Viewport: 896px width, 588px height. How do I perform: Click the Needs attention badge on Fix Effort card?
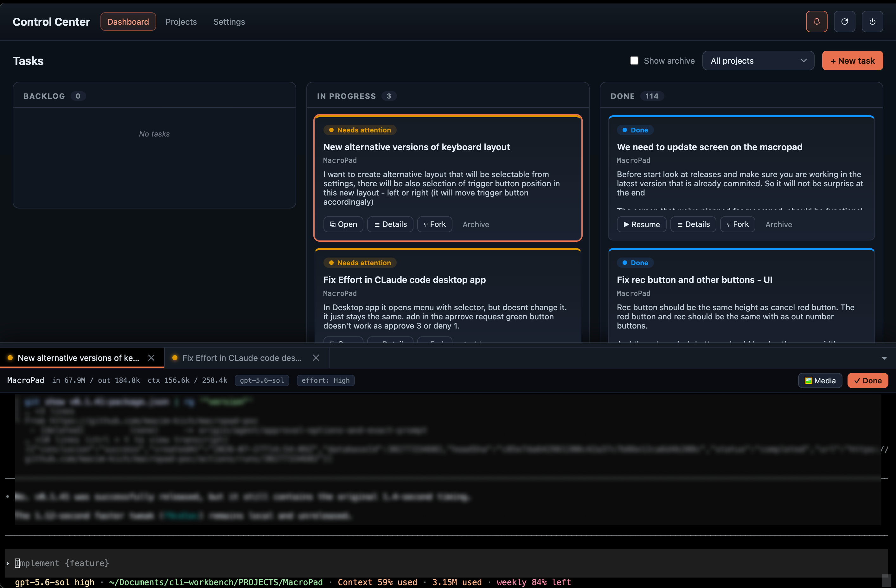click(360, 263)
